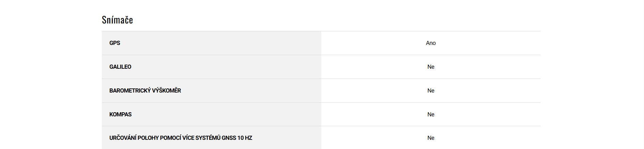
Task: Click the word POLOHY
Action: 148,138
